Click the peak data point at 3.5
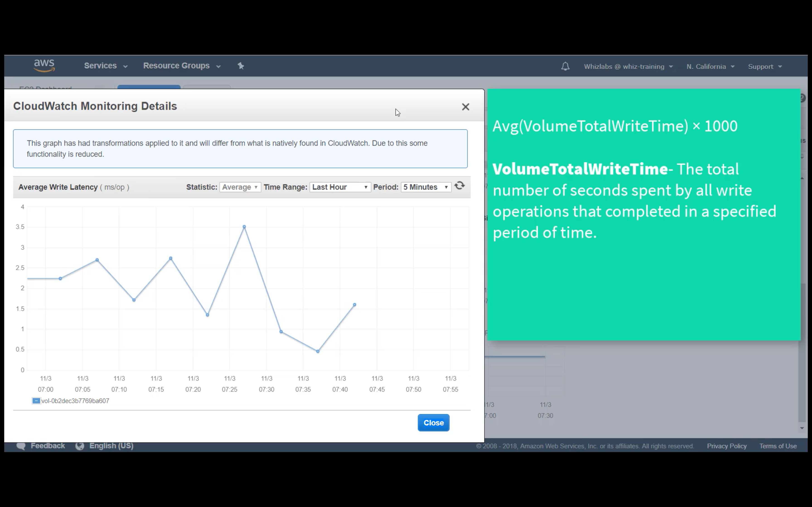This screenshot has height=507, width=812. [x=244, y=227]
